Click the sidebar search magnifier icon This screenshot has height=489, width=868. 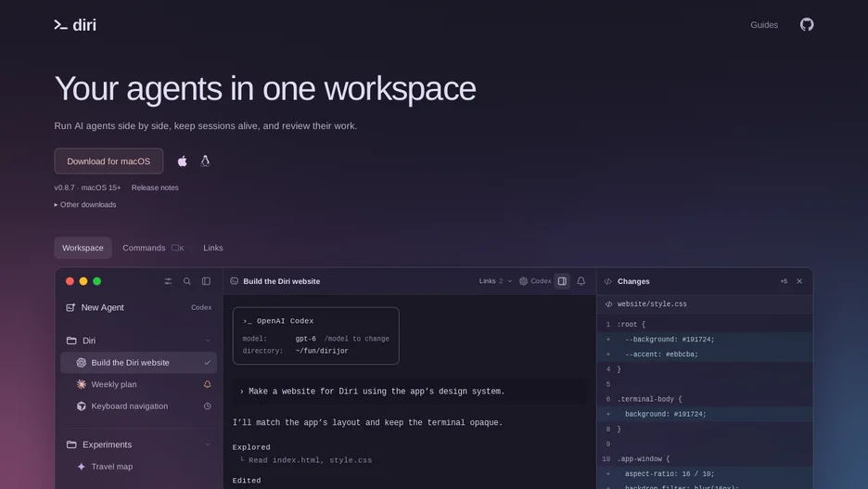tap(187, 281)
